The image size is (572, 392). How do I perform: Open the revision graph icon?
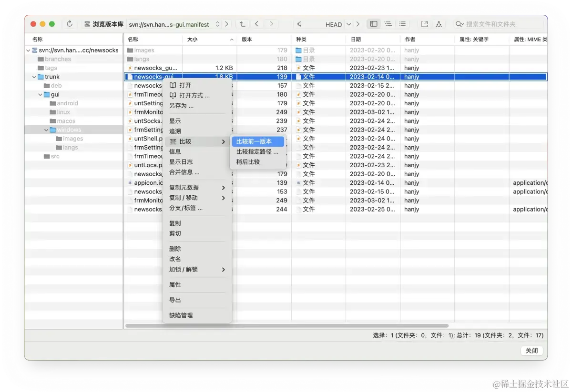439,24
